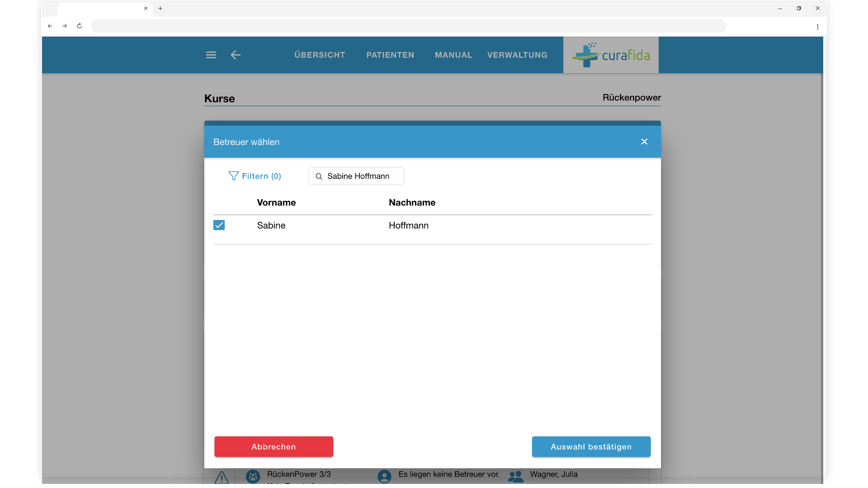
Task: Click the Wagner, Julia text
Action: click(554, 474)
